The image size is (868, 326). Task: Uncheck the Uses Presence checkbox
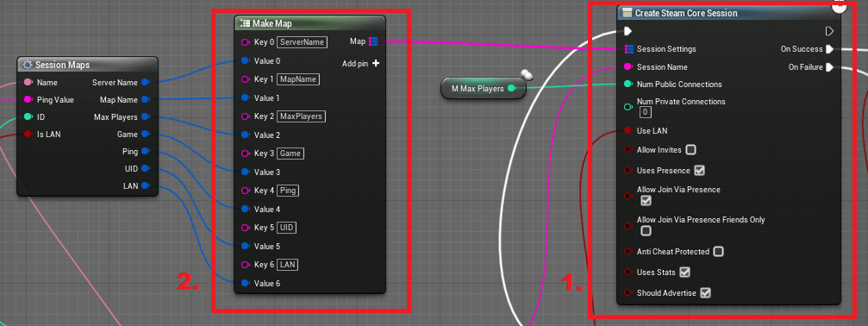point(700,171)
